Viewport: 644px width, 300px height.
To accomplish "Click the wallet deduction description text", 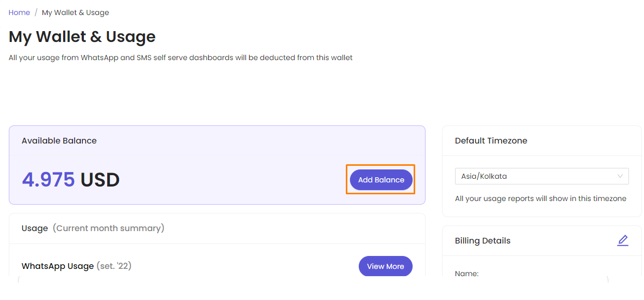I will click(181, 58).
